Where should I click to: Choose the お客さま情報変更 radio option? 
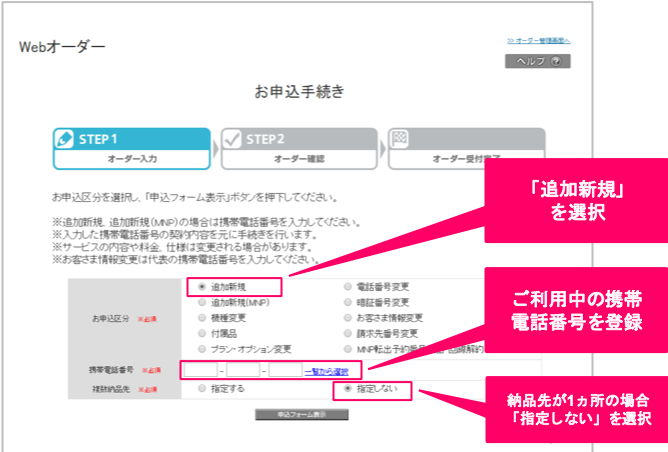tap(348, 318)
